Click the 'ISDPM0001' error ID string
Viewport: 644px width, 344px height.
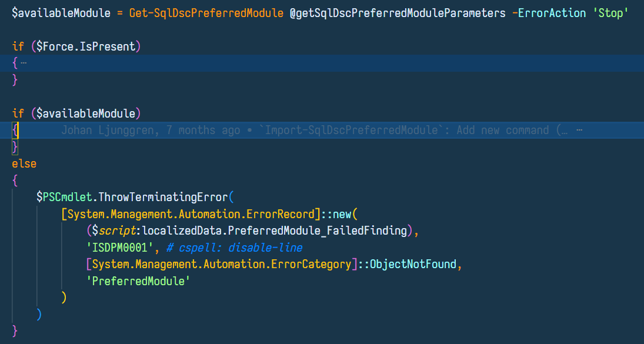[x=119, y=248]
